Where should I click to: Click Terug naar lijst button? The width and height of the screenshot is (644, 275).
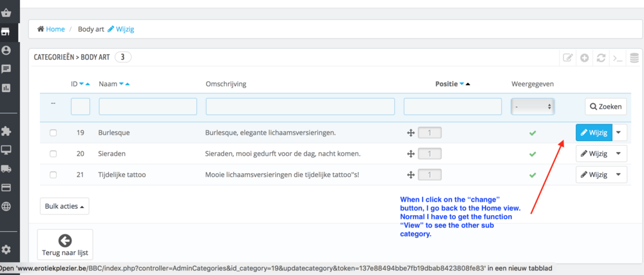click(65, 245)
